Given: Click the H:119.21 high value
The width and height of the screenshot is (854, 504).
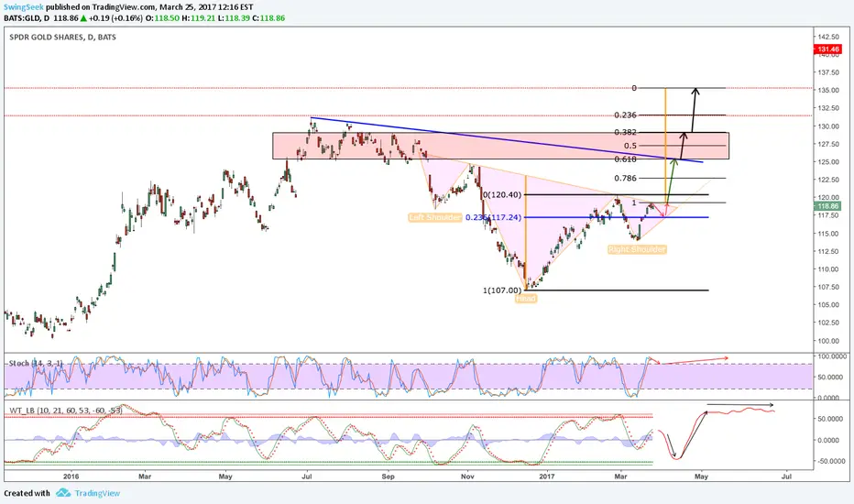Looking at the screenshot, I should (x=198, y=18).
